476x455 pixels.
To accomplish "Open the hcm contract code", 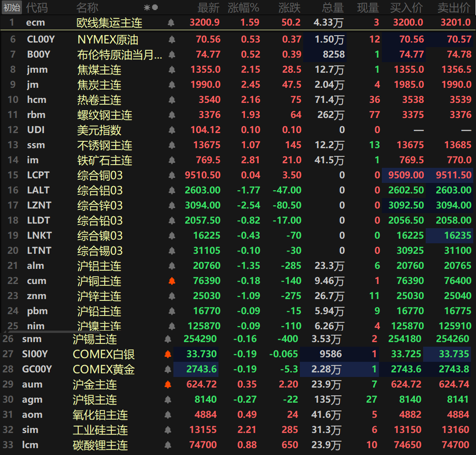I will click(37, 100).
